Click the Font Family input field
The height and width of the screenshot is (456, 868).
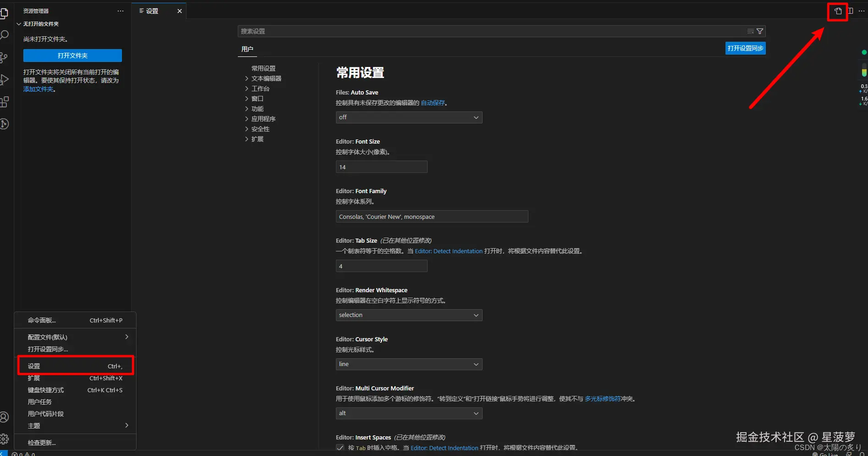click(x=432, y=217)
